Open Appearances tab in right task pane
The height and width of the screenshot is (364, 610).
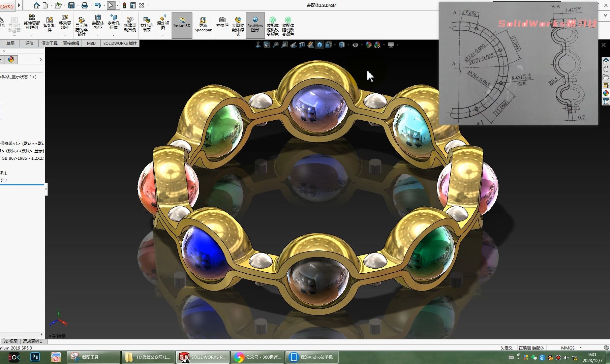coord(606,93)
